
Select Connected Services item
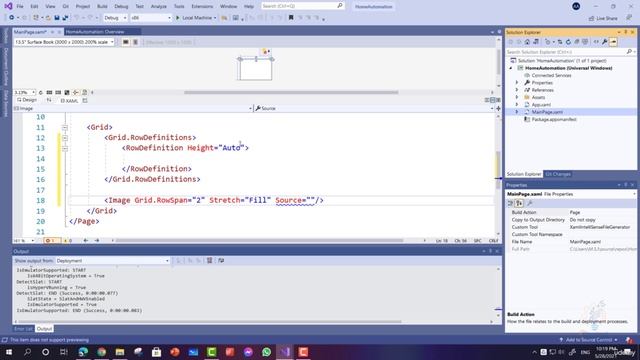tap(551, 76)
